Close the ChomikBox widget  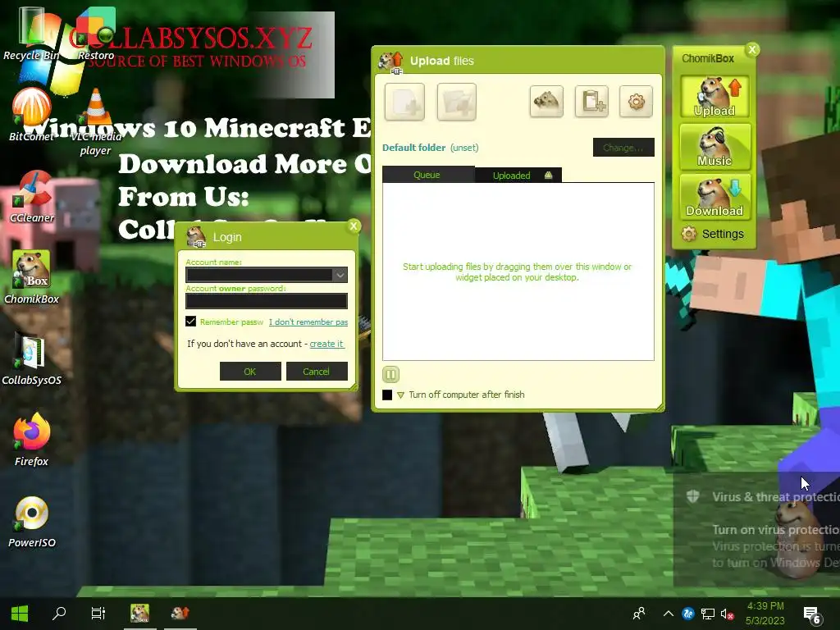pos(752,50)
